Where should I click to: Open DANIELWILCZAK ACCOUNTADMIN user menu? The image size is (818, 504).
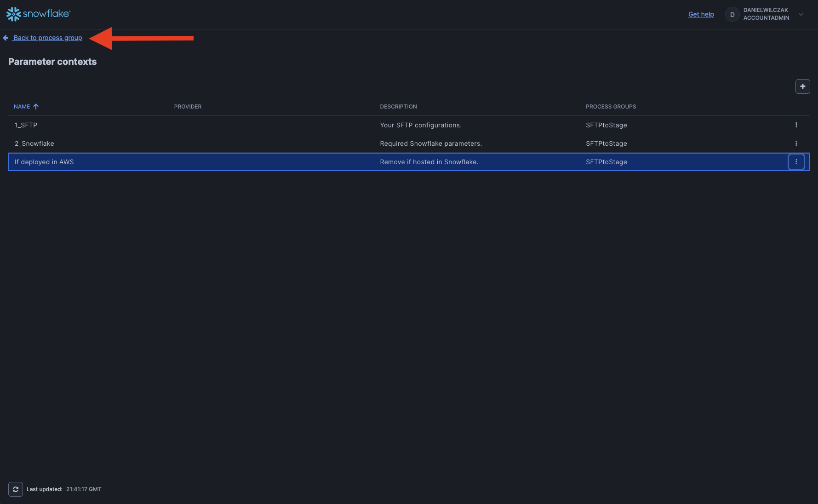[x=766, y=14]
